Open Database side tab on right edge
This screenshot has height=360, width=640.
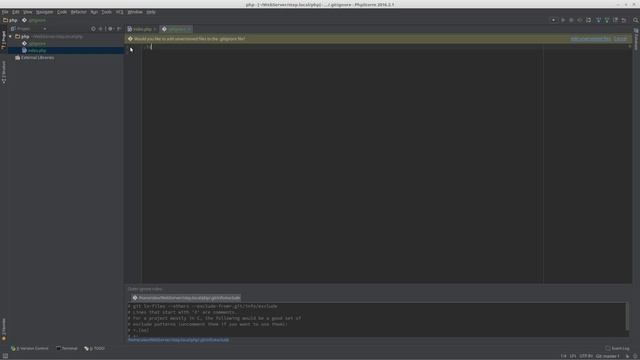click(x=636, y=40)
